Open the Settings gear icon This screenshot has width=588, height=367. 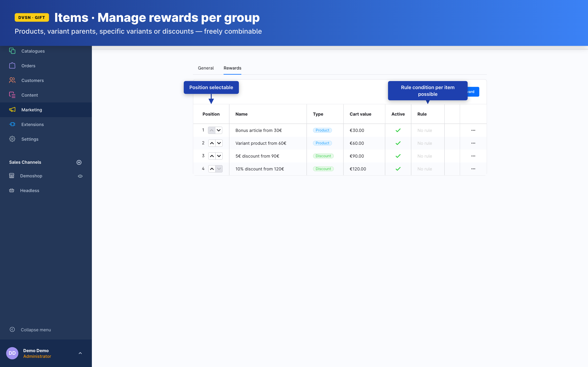point(12,139)
